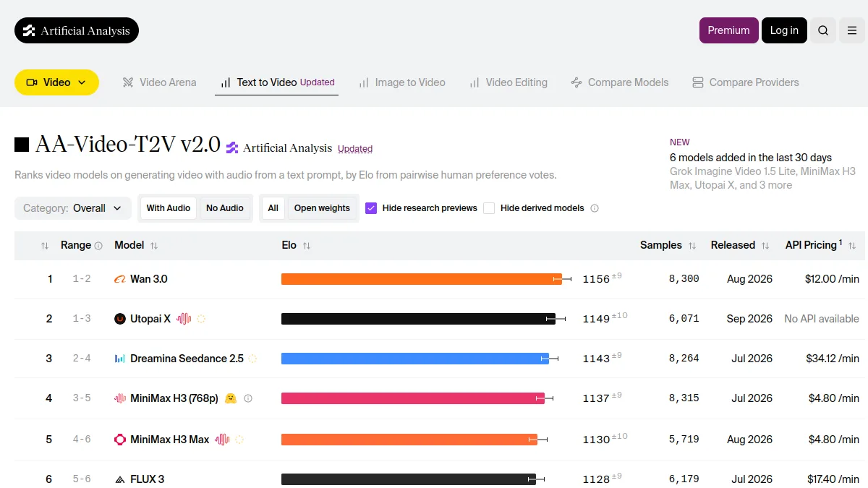The width and height of the screenshot is (868, 488).
Task: Open the Video category dropdown
Action: coord(56,82)
